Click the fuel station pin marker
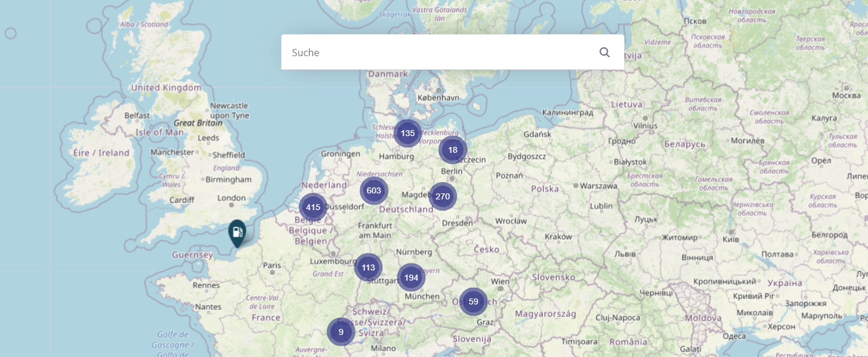This screenshot has width=868, height=357. click(x=237, y=232)
